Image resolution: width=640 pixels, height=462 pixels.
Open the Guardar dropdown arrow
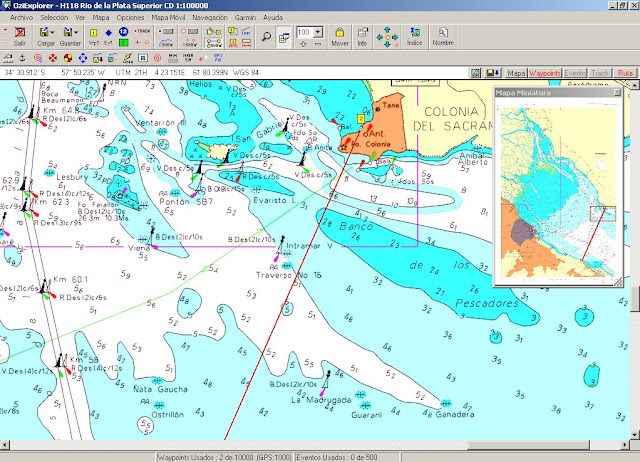[x=76, y=32]
